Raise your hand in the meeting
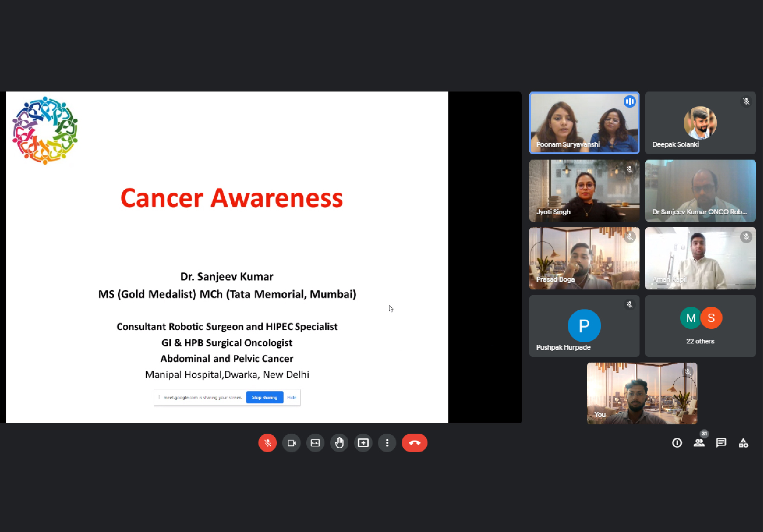 tap(339, 443)
